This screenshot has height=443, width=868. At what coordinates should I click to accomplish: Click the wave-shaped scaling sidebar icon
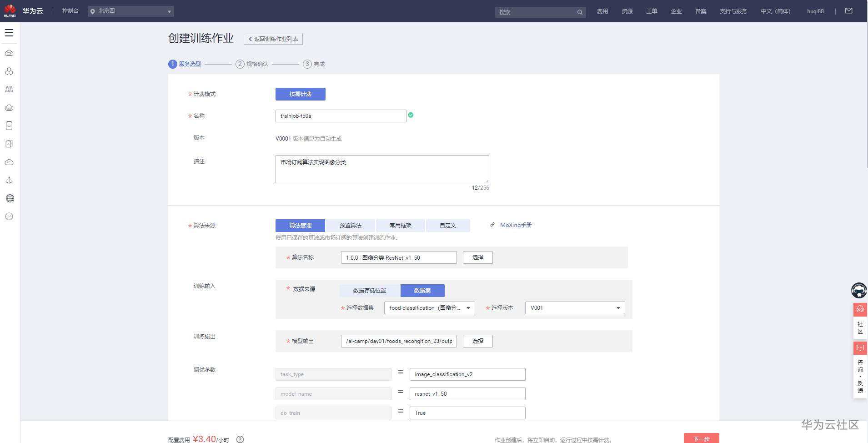(x=9, y=90)
